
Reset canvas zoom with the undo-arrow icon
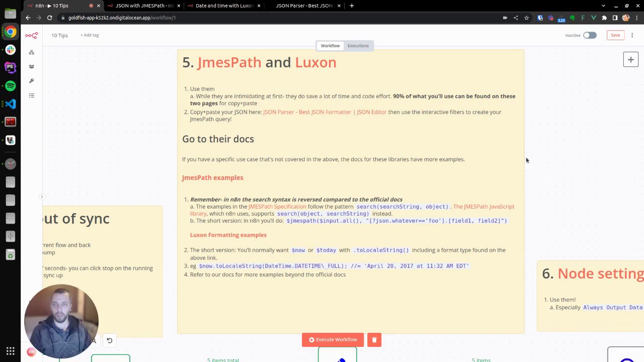[x=109, y=340]
